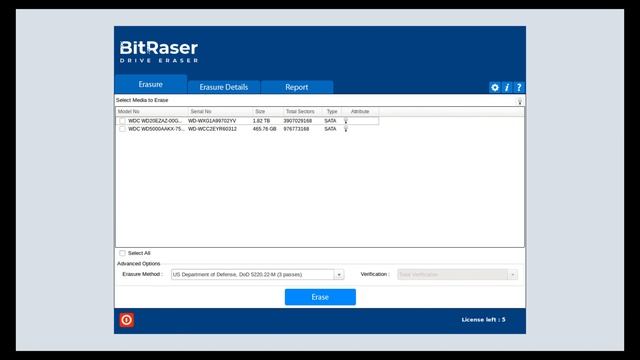Click the blue Erase button
The height and width of the screenshot is (360, 640).
[320, 297]
